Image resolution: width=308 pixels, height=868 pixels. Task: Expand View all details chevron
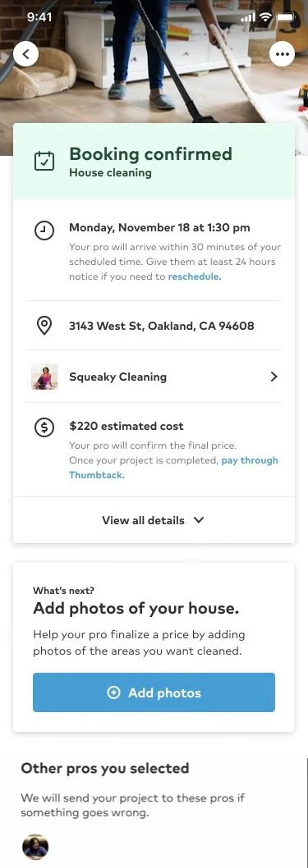(x=199, y=520)
